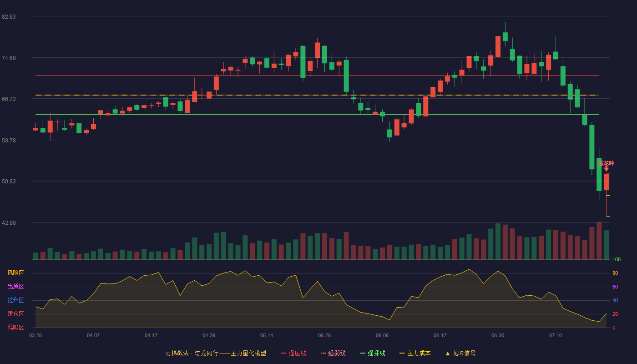The image size is (637, 364).
Task: Toggle the 强弱线 legend entry
Action: click(333, 353)
